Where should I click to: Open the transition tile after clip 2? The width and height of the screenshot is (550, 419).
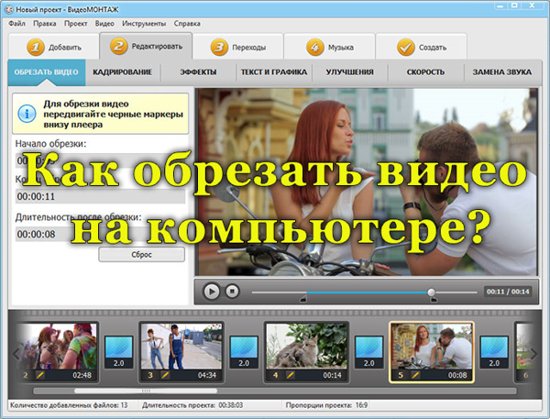point(119,352)
